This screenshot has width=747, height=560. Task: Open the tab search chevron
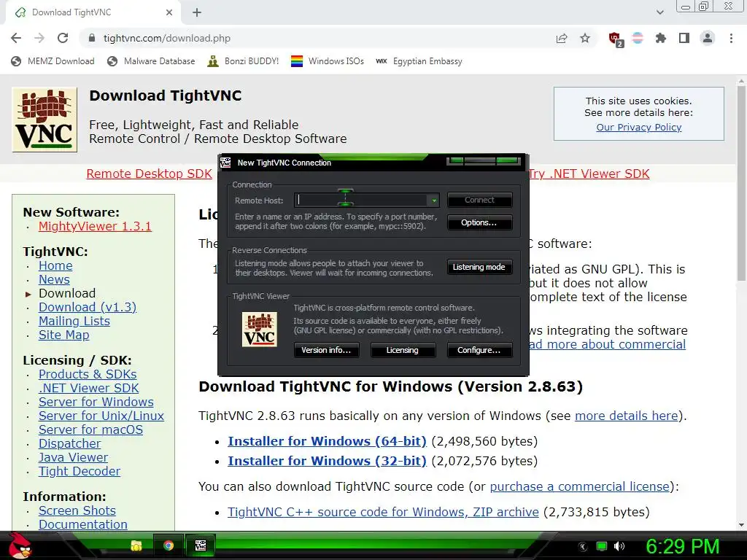click(659, 12)
